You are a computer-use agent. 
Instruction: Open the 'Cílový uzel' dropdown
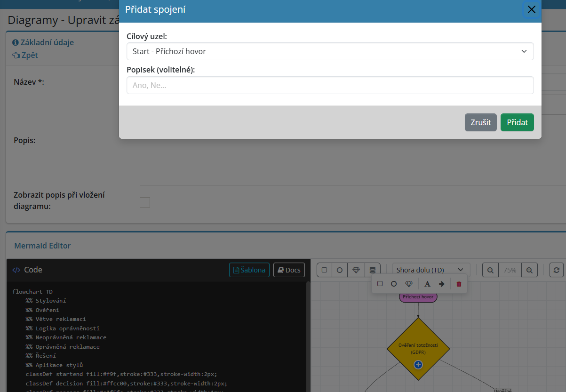coord(330,51)
